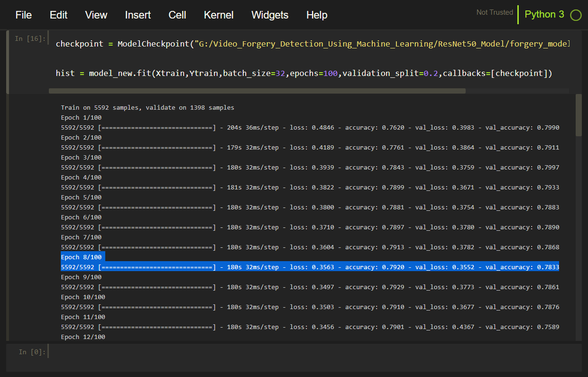
Task: Click the 'Epoch 12/100' output line
Action: 83,337
